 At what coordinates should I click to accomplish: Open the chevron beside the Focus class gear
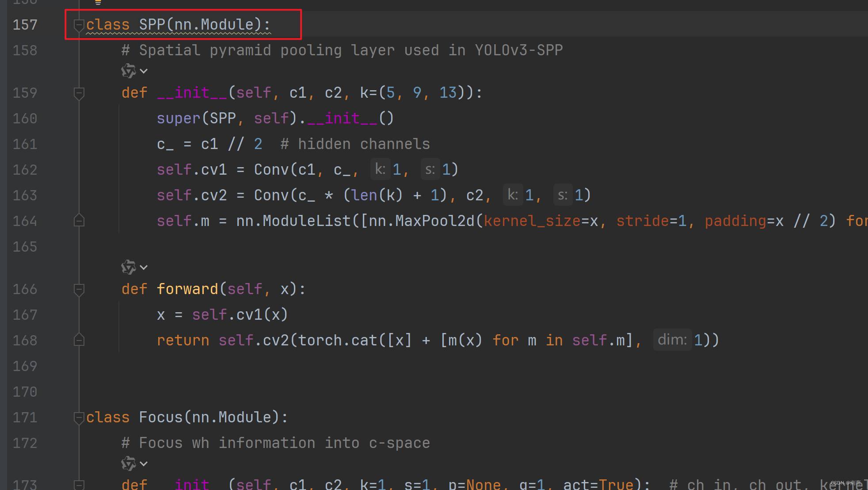coord(144,463)
